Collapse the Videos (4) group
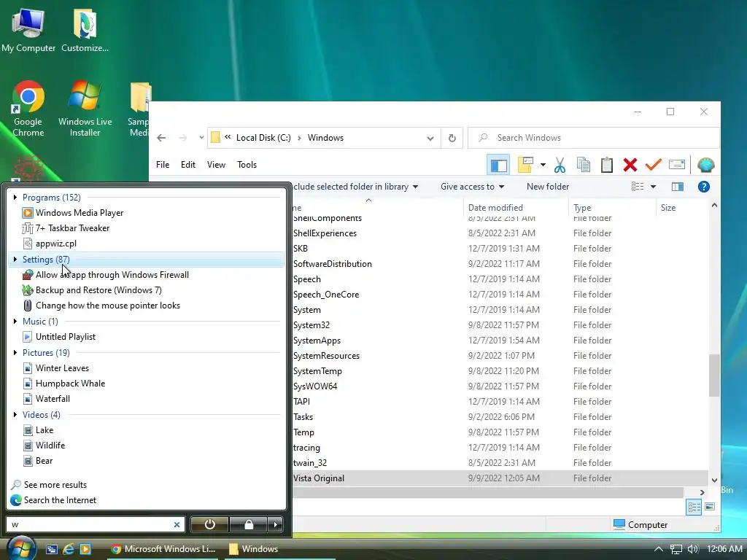 (15, 415)
